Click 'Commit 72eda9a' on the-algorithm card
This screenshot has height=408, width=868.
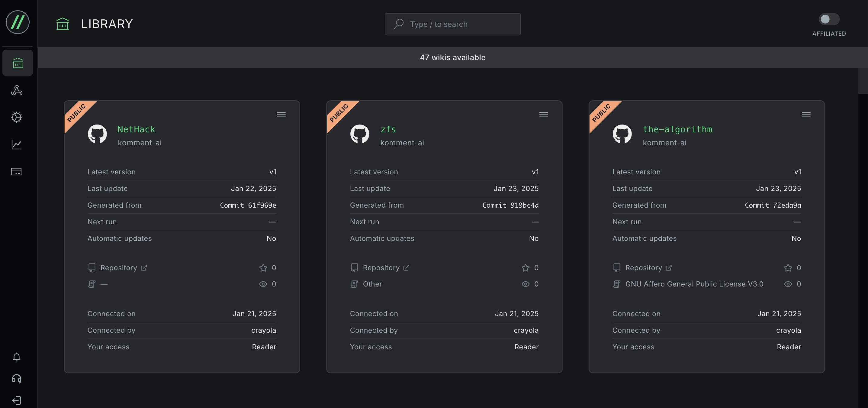773,205
